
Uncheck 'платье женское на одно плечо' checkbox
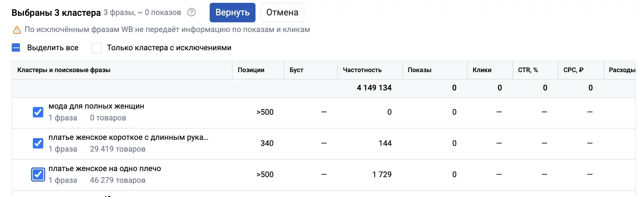[x=38, y=174]
